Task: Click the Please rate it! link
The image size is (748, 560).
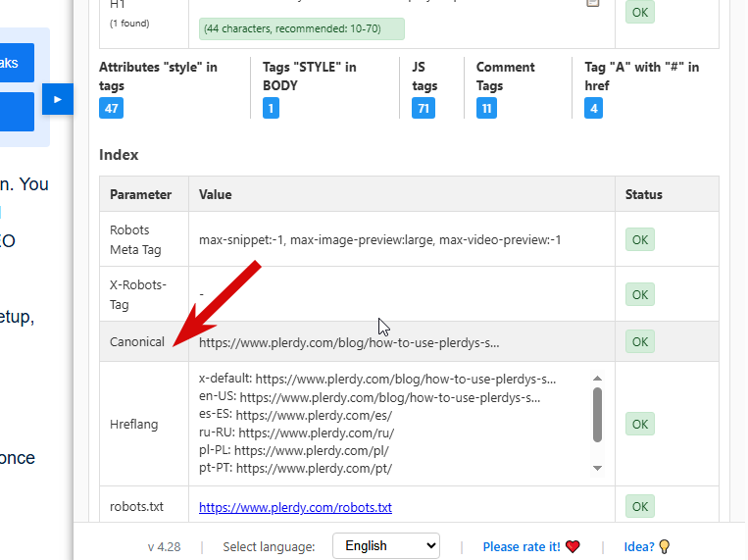Action: click(523, 546)
